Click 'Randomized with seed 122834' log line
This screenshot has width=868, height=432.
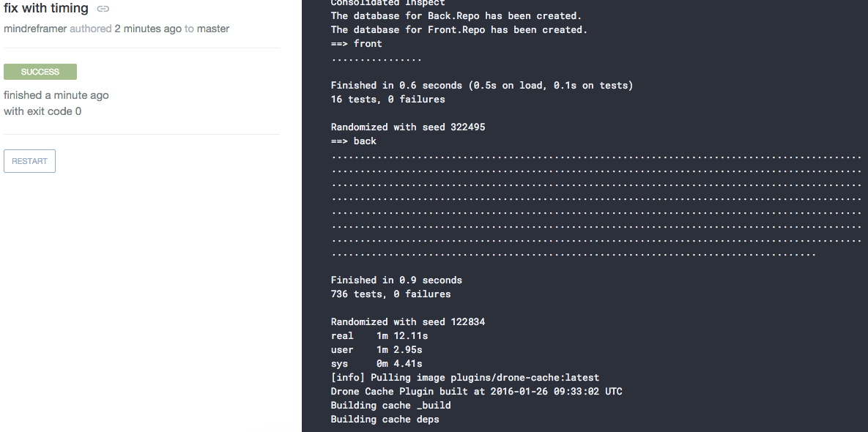pos(408,322)
